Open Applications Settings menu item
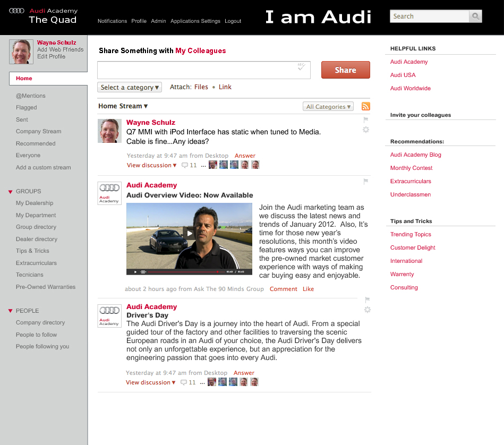Screen dimensions: 504x445 click(x=195, y=21)
